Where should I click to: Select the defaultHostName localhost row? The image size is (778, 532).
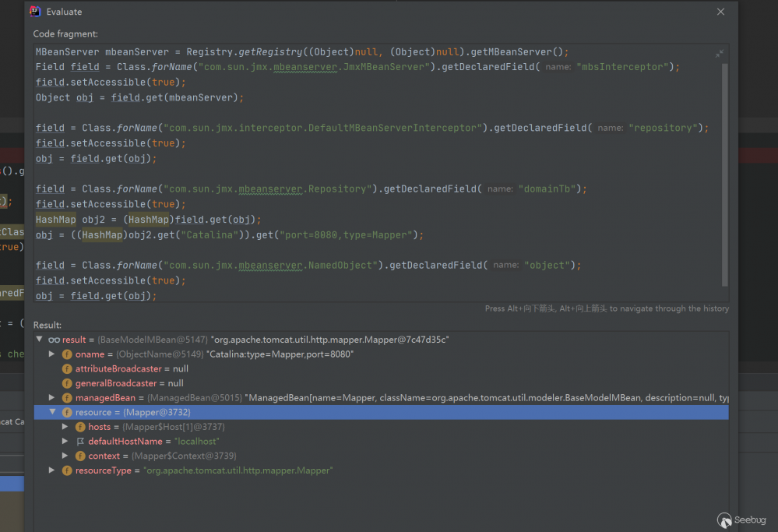pos(381,441)
